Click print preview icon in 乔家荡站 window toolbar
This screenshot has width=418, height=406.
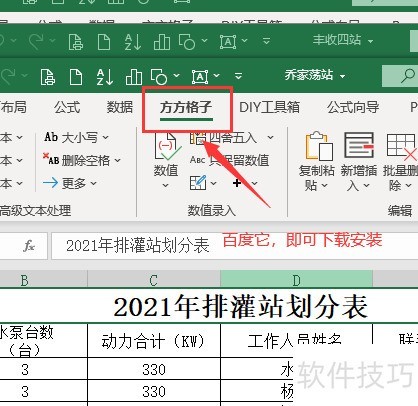48,77
